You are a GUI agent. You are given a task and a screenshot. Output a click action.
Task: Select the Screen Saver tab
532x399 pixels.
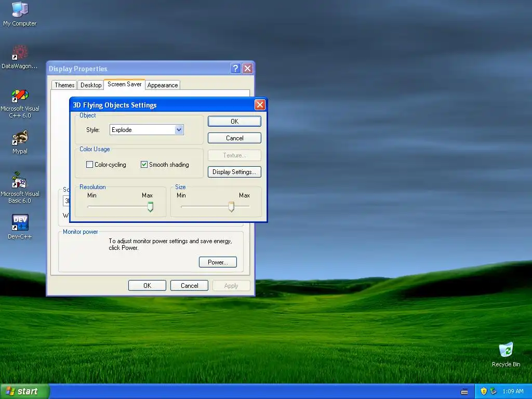point(125,84)
